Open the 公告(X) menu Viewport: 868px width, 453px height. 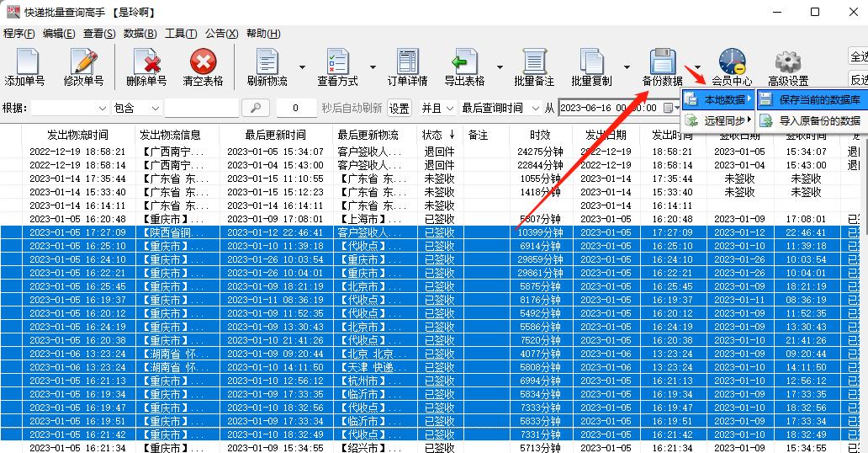[221, 34]
